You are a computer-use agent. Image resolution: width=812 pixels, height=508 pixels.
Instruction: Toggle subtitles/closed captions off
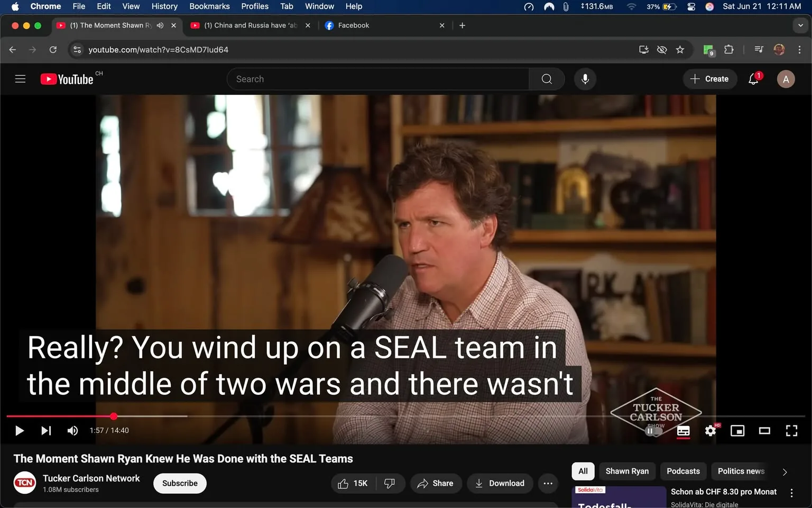pos(683,431)
